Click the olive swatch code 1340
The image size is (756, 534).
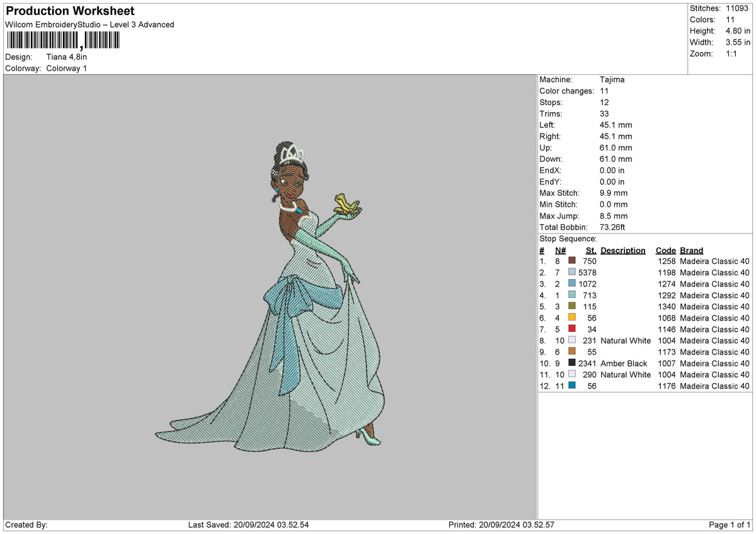(x=572, y=306)
